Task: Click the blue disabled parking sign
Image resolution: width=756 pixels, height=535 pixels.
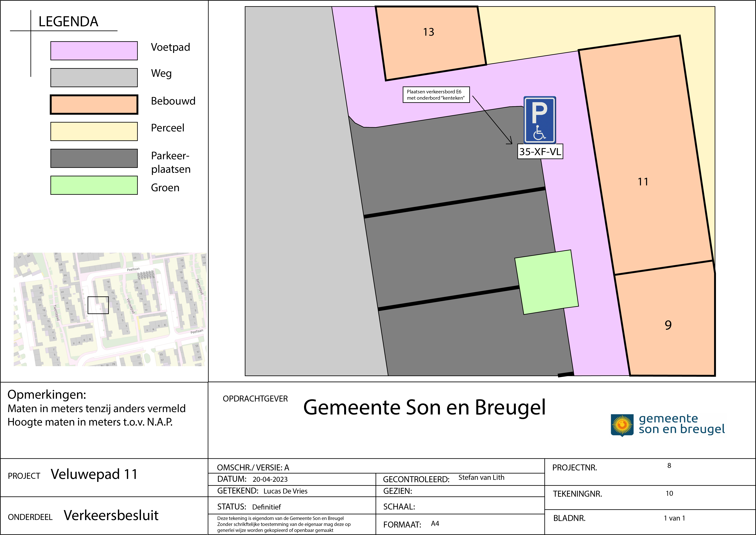Action: click(540, 120)
